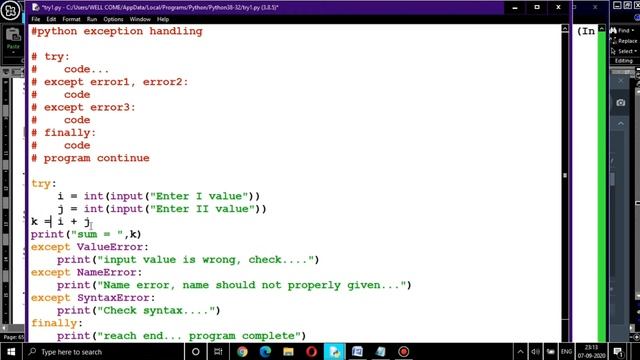Viewport: 640px width, 360px height.
Task: Click 'except ValueError:' line
Action: point(90,247)
